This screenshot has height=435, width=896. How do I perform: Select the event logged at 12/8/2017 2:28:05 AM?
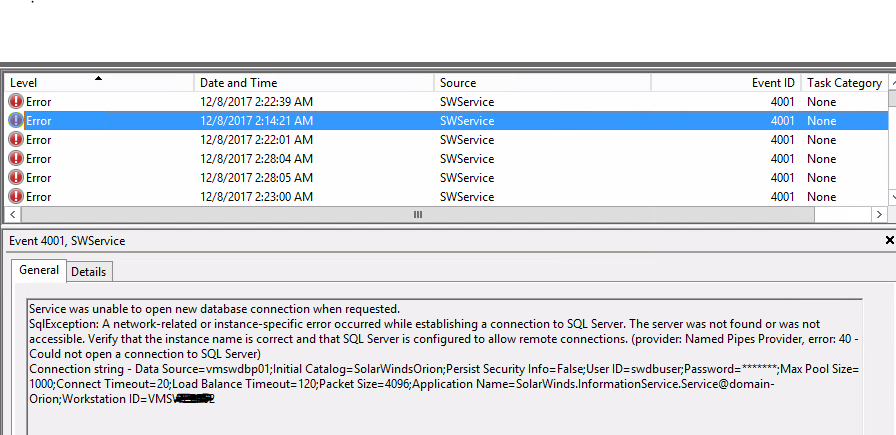click(256, 178)
